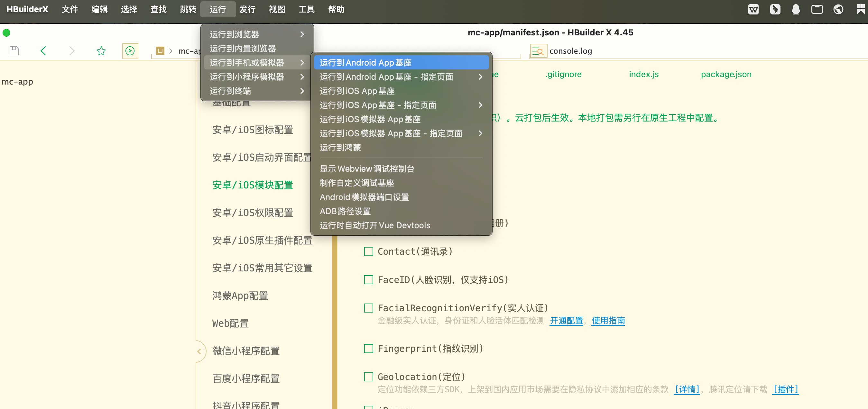
Task: Click the 开通配置 link
Action: [567, 321]
